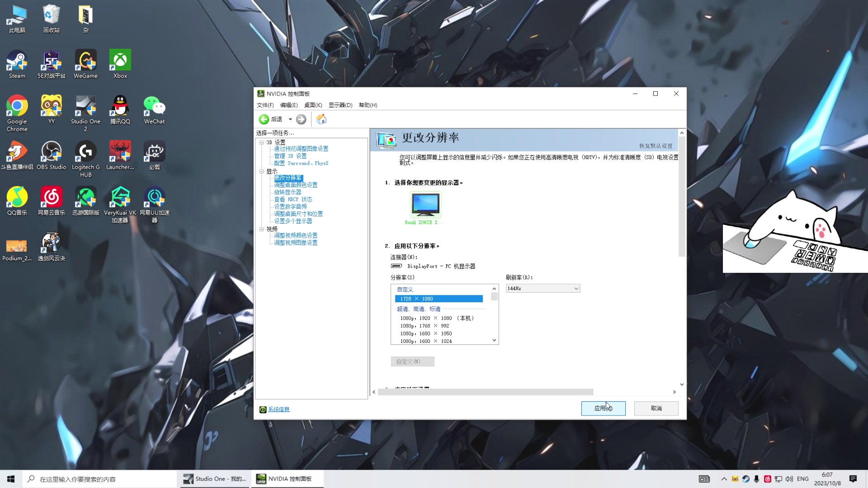
Task: Open the Xbox desktop icon
Action: pyautogui.click(x=120, y=64)
